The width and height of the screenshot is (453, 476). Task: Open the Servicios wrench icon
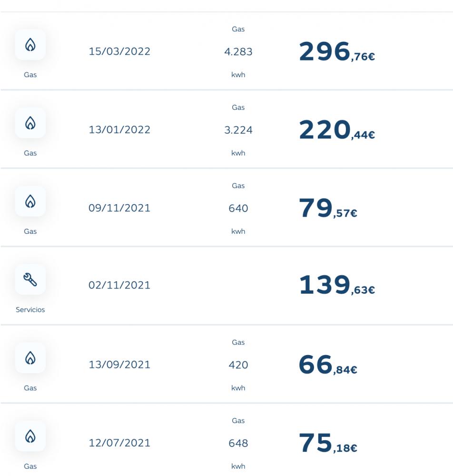coord(30,279)
